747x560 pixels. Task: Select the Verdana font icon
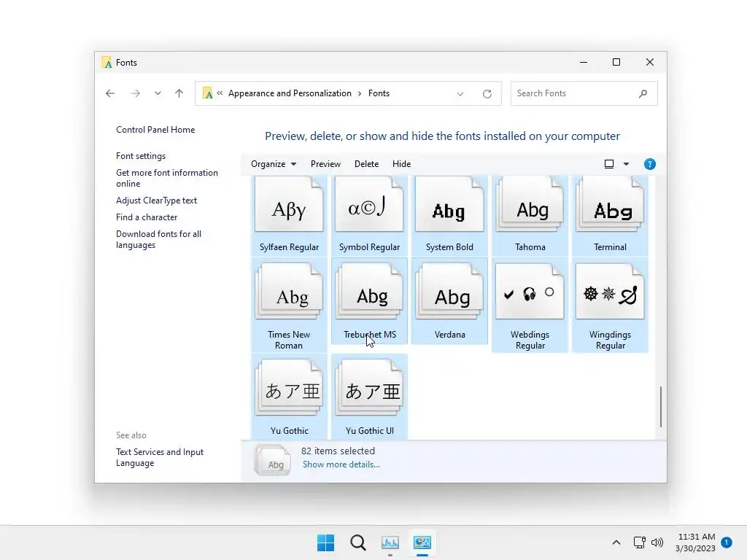tap(449, 292)
